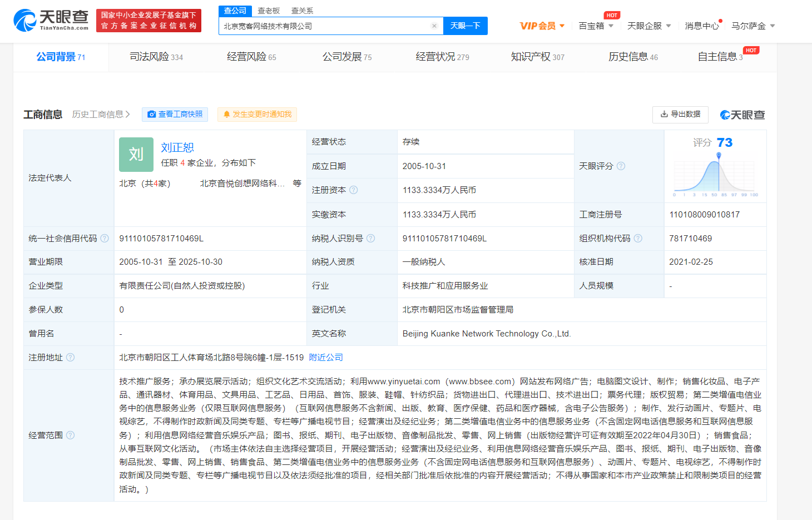812x520 pixels.
Task: Open help icon next to 统一社会信用代码
Action: (x=105, y=239)
